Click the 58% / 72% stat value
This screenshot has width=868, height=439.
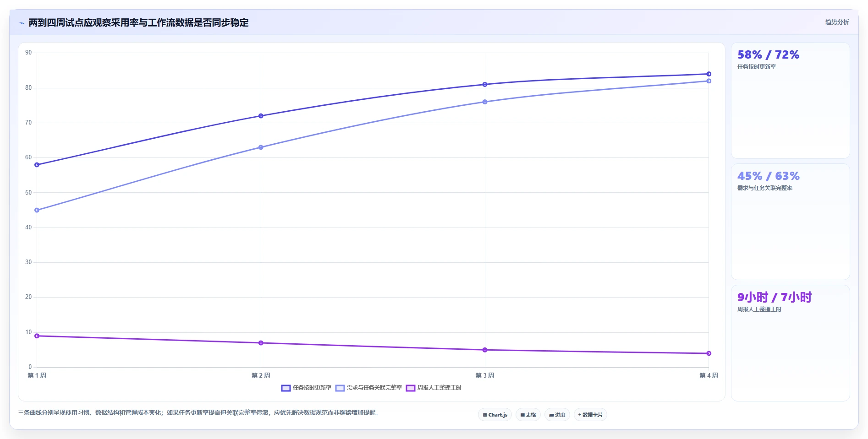[x=768, y=55]
